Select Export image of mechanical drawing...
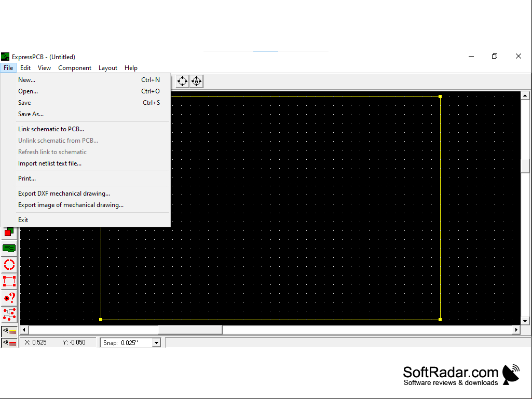This screenshot has width=532, height=399. coord(86,205)
